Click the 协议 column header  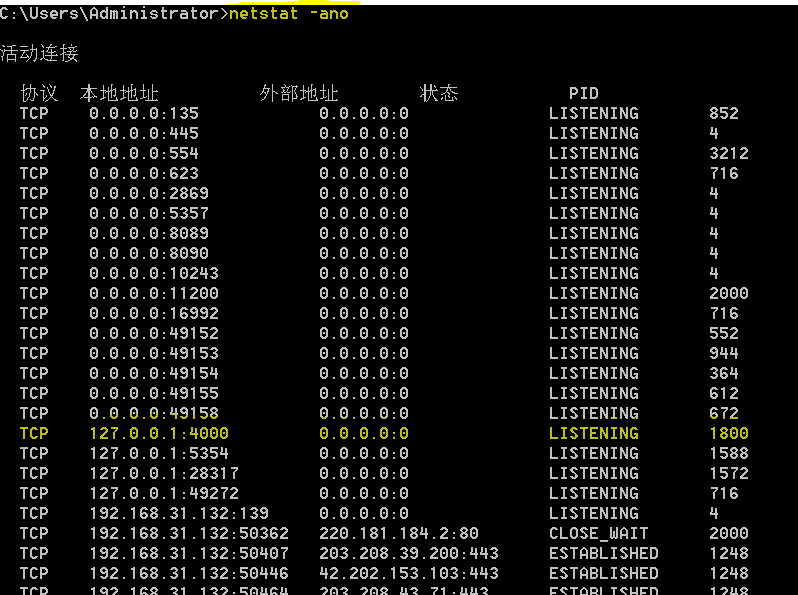39,94
